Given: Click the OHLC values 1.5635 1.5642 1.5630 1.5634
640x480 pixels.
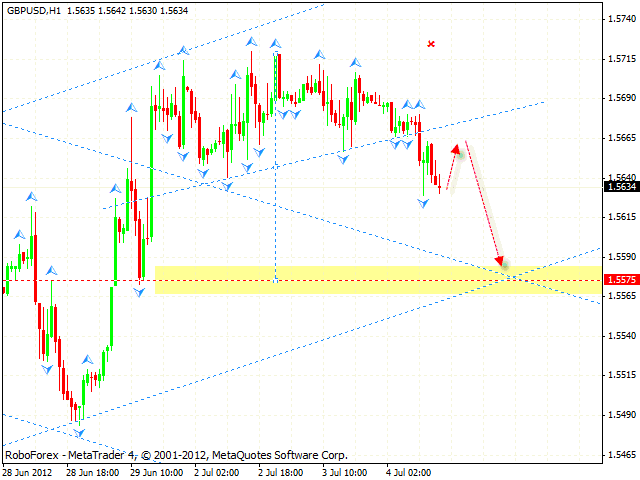Looking at the screenshot, I should pyautogui.click(x=127, y=11).
